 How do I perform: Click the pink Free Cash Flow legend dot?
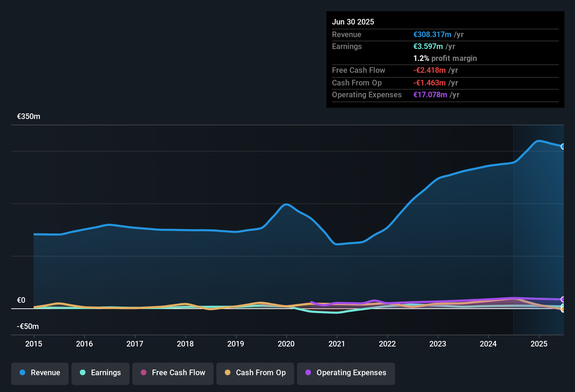pos(144,372)
